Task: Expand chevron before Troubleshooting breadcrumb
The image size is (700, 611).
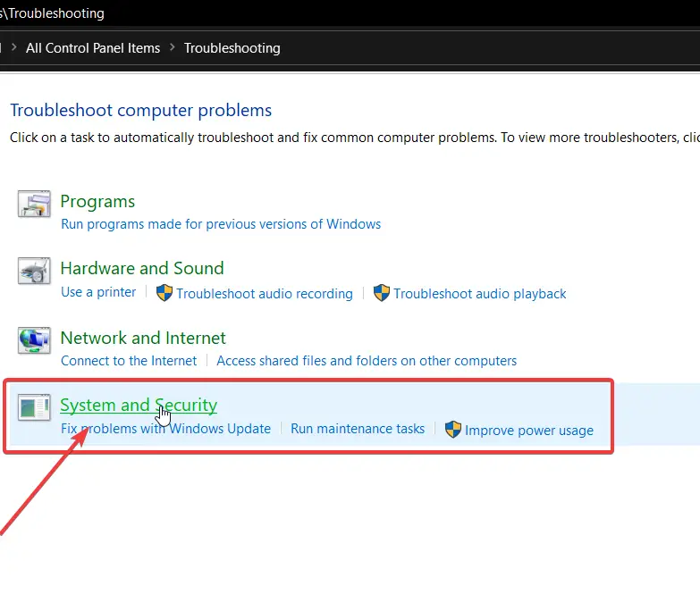Action: [x=173, y=46]
